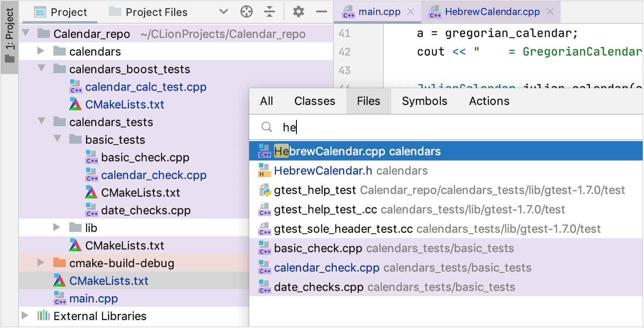This screenshot has width=644, height=328.
Task: Collapse the Calendar_repo root node
Action: tap(25, 34)
